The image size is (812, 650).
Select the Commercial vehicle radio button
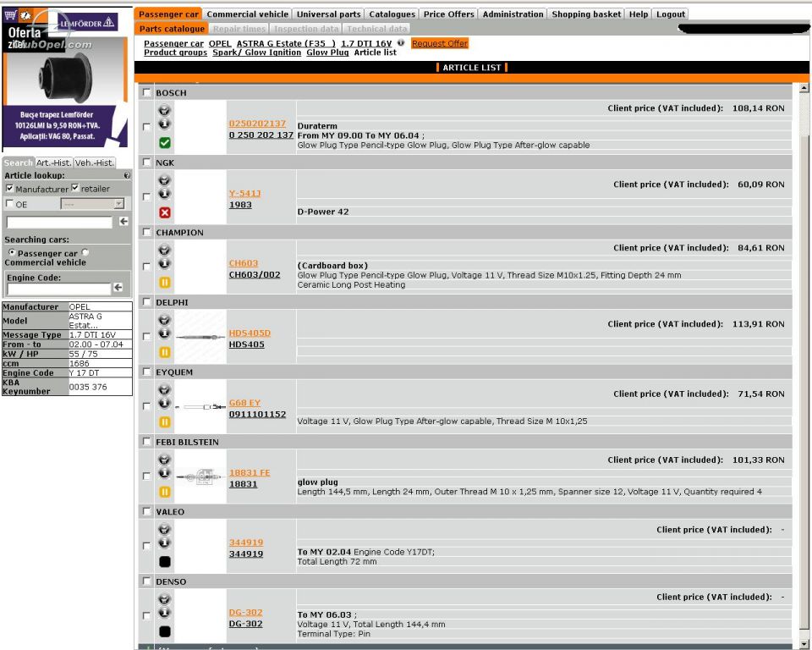point(85,252)
